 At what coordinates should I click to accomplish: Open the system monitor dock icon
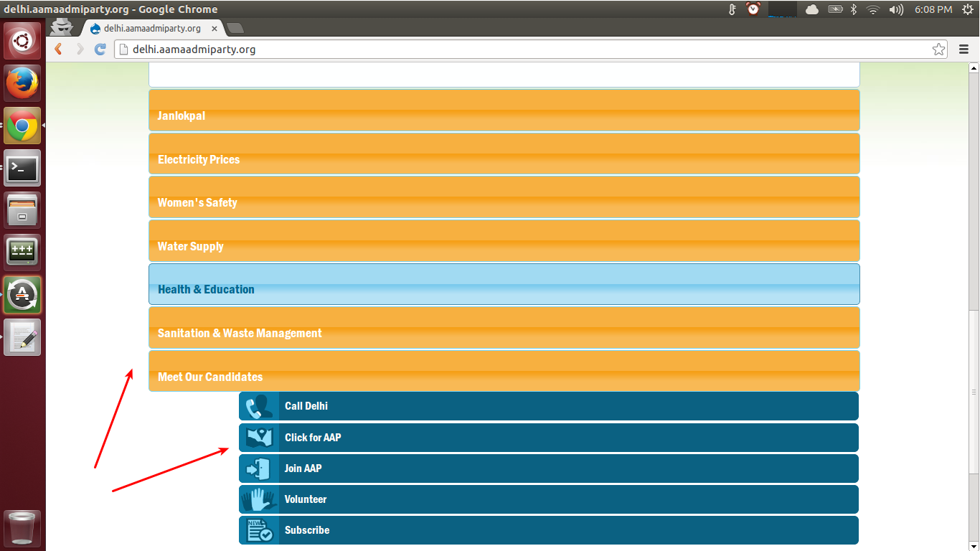click(23, 253)
